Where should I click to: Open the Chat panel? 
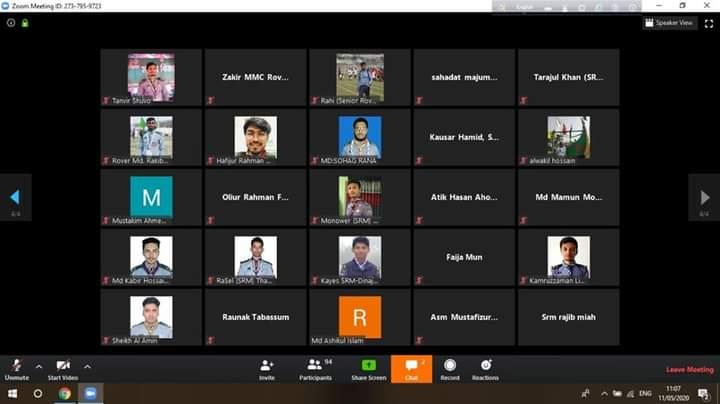411,367
